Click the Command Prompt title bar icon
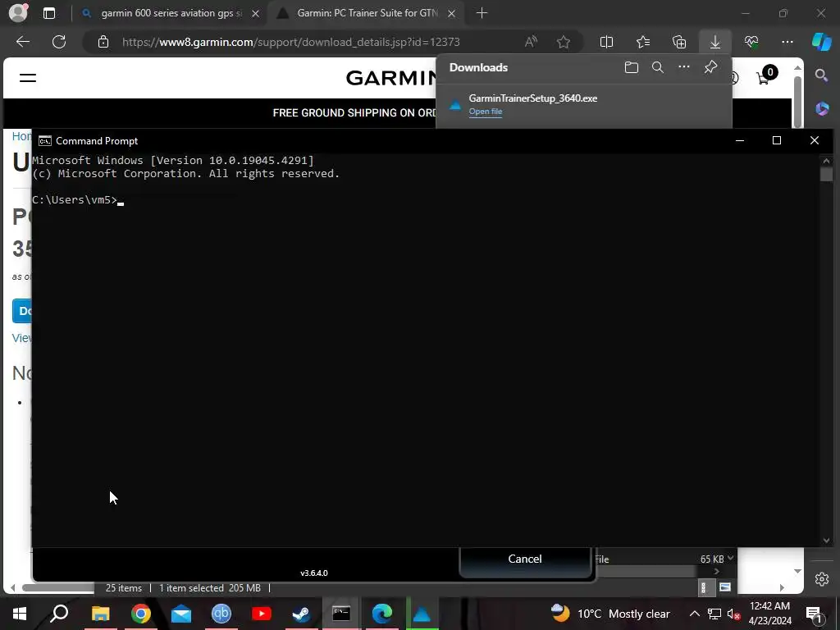 [45, 141]
